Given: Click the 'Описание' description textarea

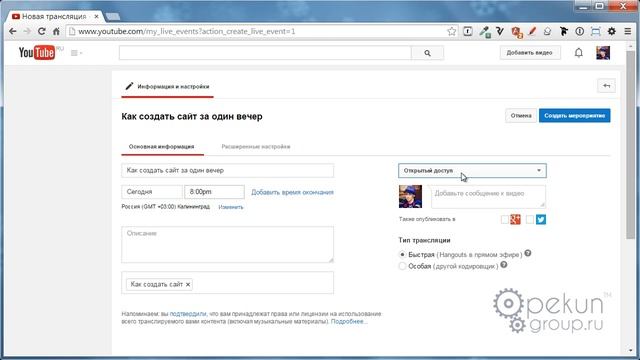Looking at the screenshot, I should click(x=227, y=244).
